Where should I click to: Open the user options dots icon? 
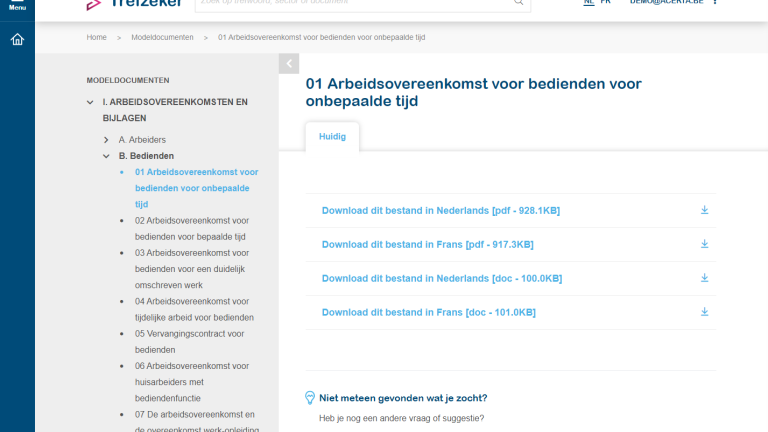(x=715, y=2)
